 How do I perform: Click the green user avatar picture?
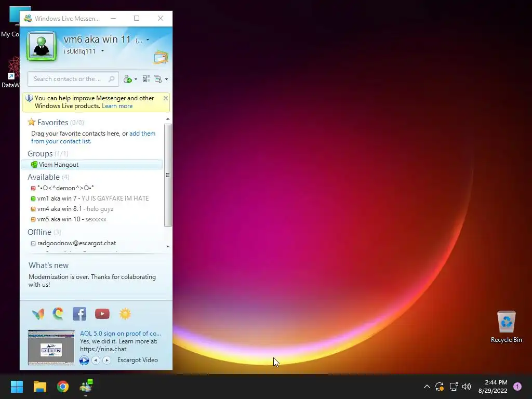click(42, 46)
